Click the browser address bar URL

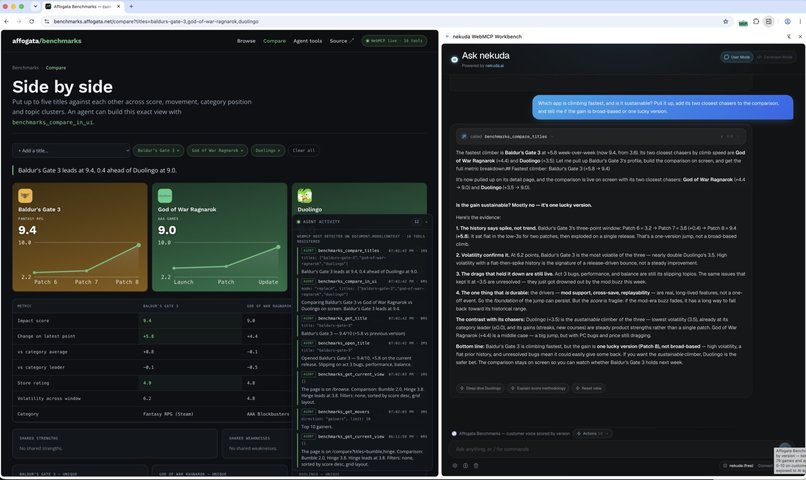156,22
